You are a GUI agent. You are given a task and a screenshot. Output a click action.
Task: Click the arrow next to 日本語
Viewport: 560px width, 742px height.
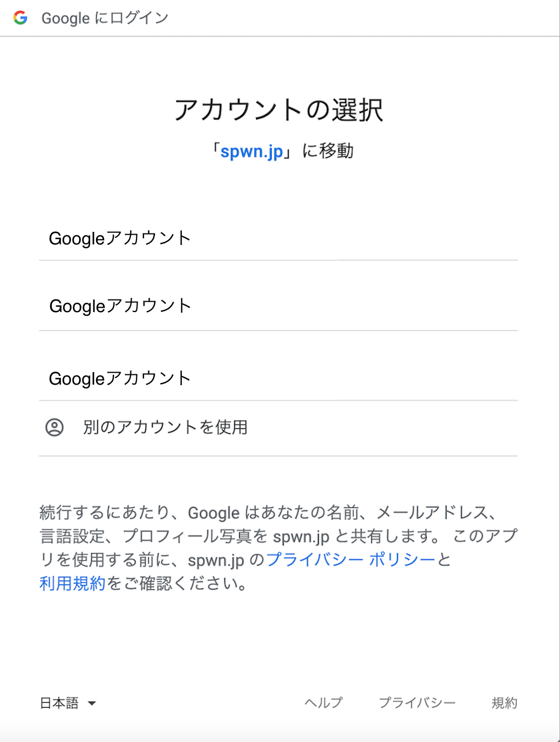pos(92,703)
